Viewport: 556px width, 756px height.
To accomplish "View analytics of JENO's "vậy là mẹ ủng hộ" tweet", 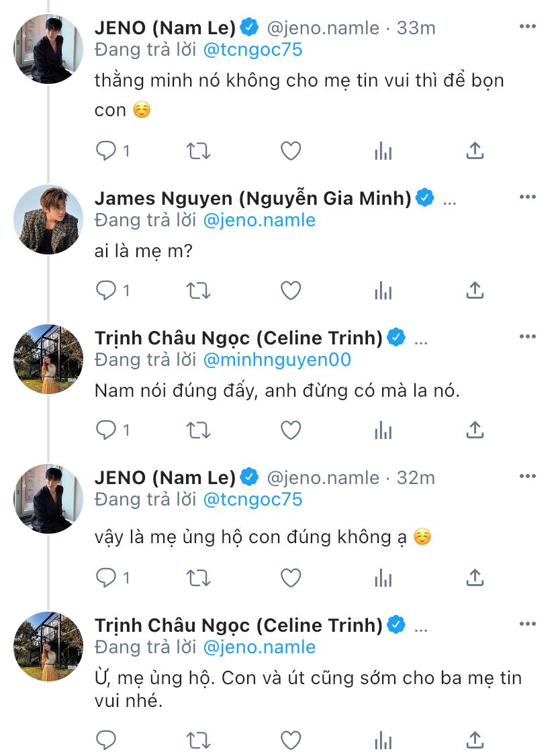I will [x=383, y=578].
